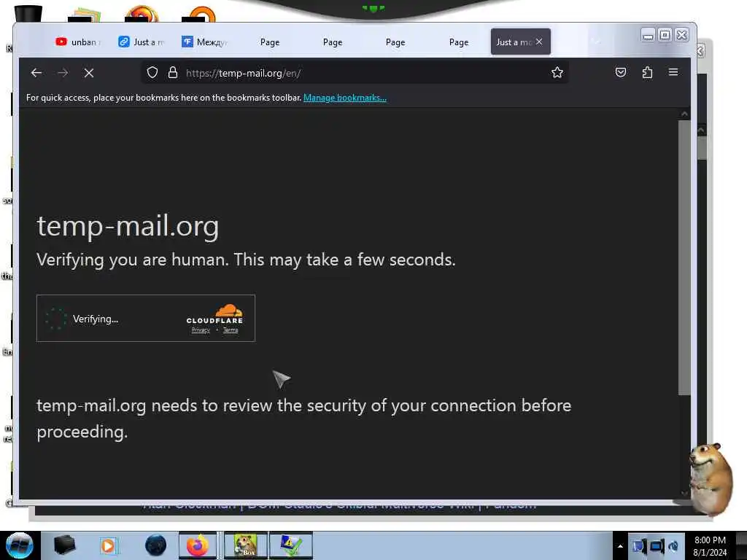Click the hamster desktop mascot
The image size is (747, 560).
711,479
